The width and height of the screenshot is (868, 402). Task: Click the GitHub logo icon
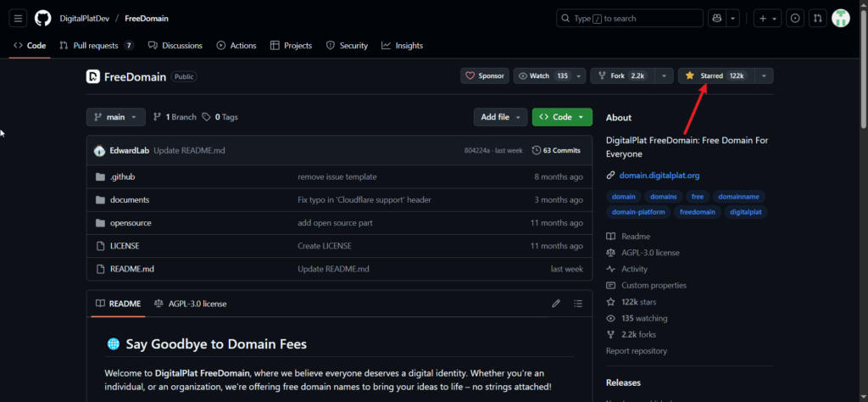[42, 19]
